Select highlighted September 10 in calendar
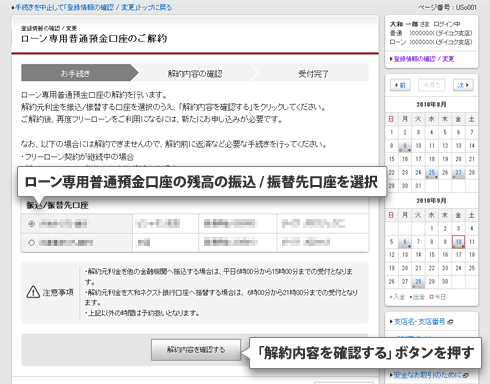This screenshot has height=384, width=490. [x=458, y=242]
